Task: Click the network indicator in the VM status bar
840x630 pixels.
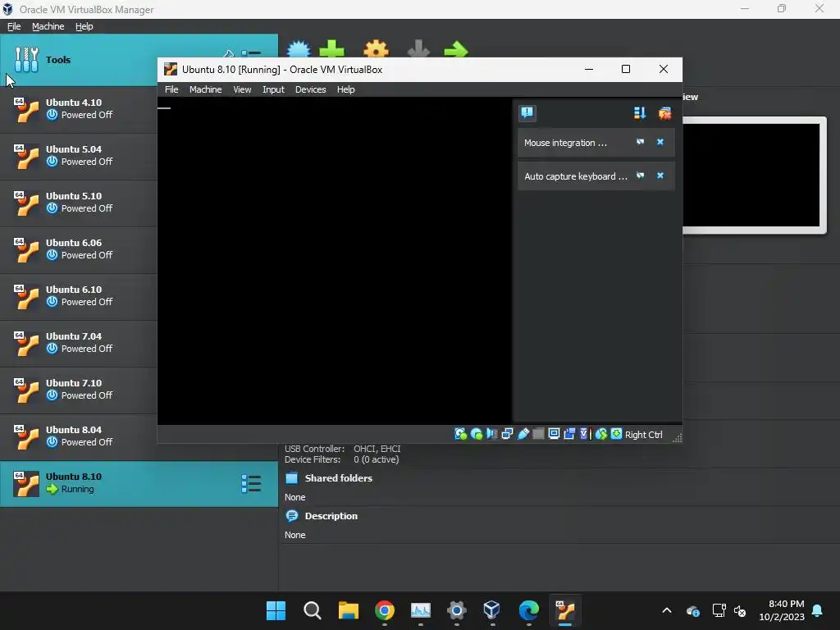Action: (507, 434)
